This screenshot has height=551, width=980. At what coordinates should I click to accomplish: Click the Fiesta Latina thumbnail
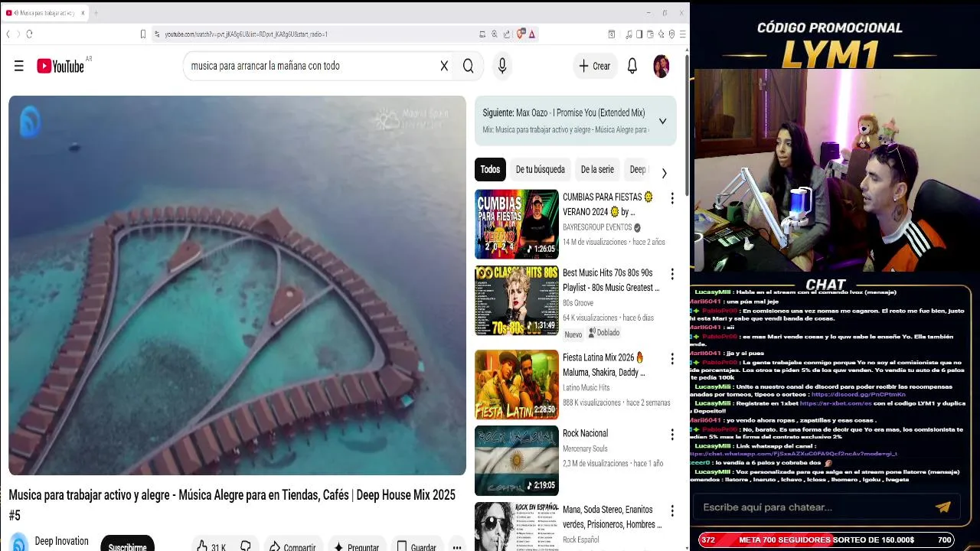tap(517, 384)
